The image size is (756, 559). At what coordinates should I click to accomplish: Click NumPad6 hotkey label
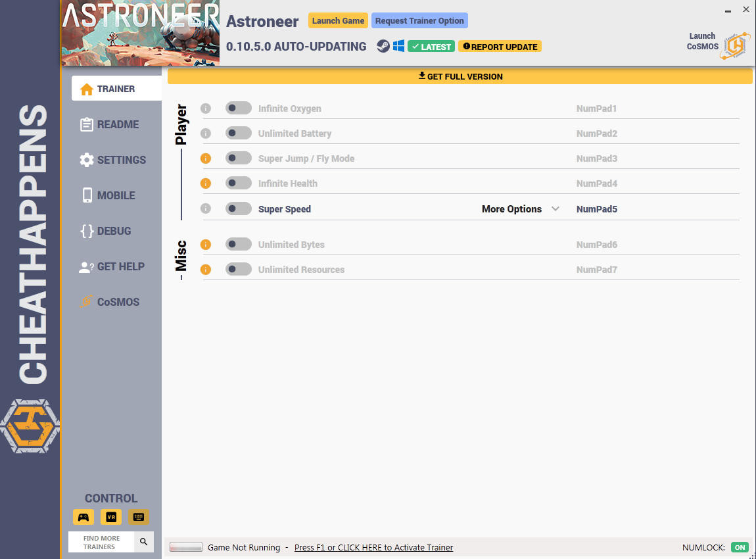pos(596,245)
